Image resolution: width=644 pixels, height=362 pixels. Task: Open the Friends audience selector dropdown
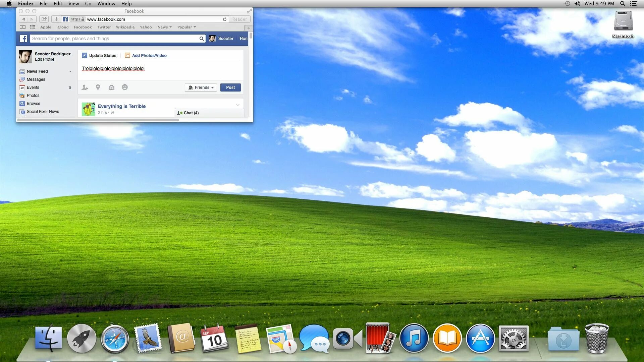[201, 87]
